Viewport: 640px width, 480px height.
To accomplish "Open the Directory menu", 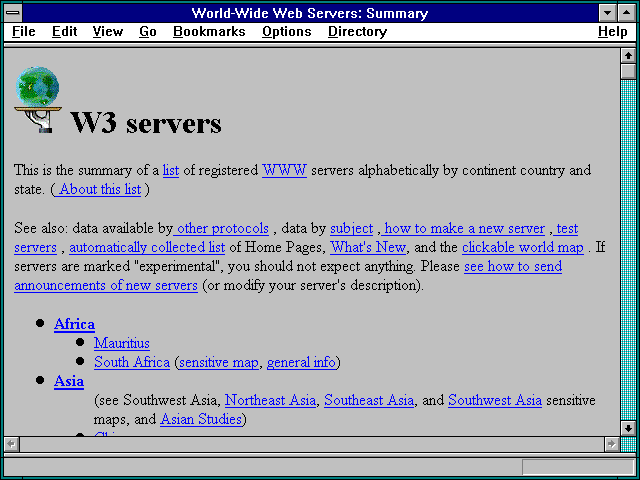I will (x=358, y=32).
